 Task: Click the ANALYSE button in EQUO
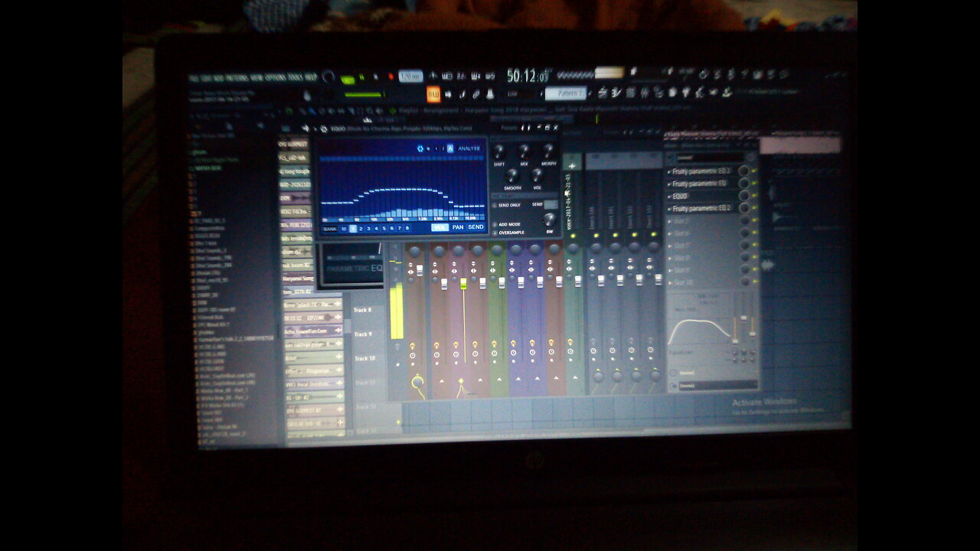(469, 148)
